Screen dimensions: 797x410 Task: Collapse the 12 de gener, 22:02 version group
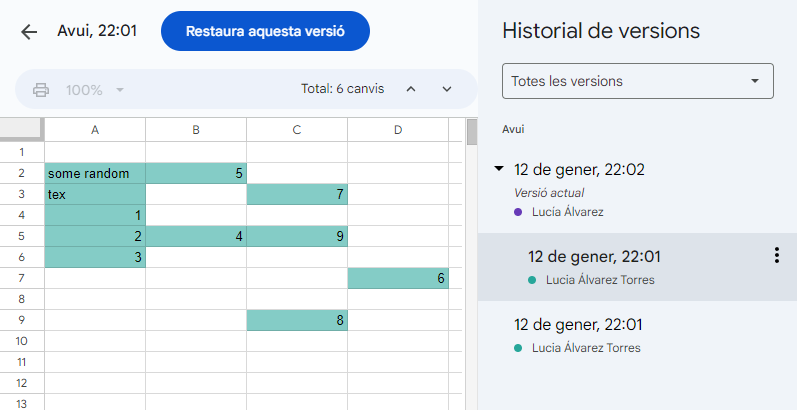click(x=499, y=169)
